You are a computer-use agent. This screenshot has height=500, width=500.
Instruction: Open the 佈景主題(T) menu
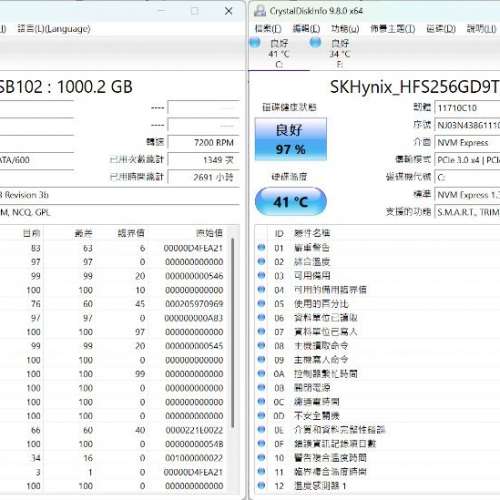pyautogui.click(x=393, y=29)
